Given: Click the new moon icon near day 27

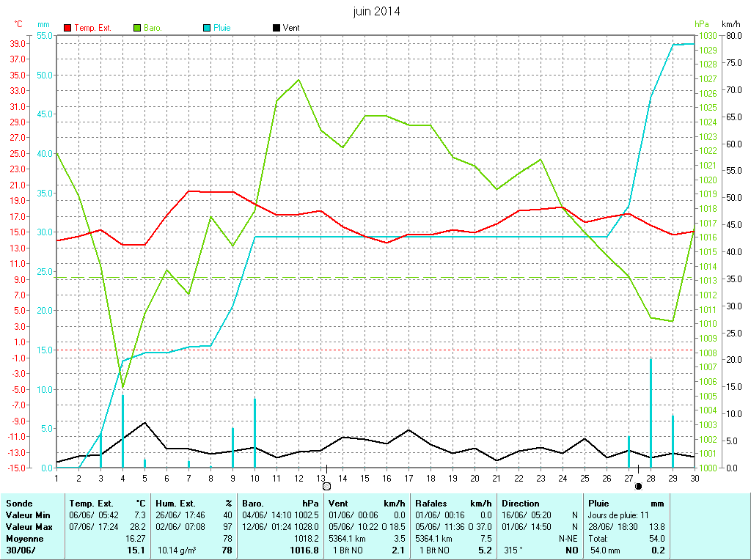Looking at the screenshot, I should [638, 485].
